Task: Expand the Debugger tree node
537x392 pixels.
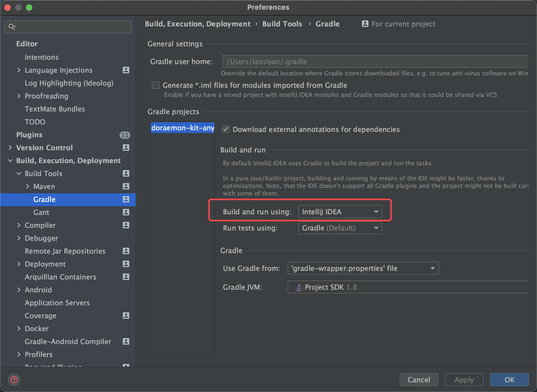Action: tap(19, 238)
